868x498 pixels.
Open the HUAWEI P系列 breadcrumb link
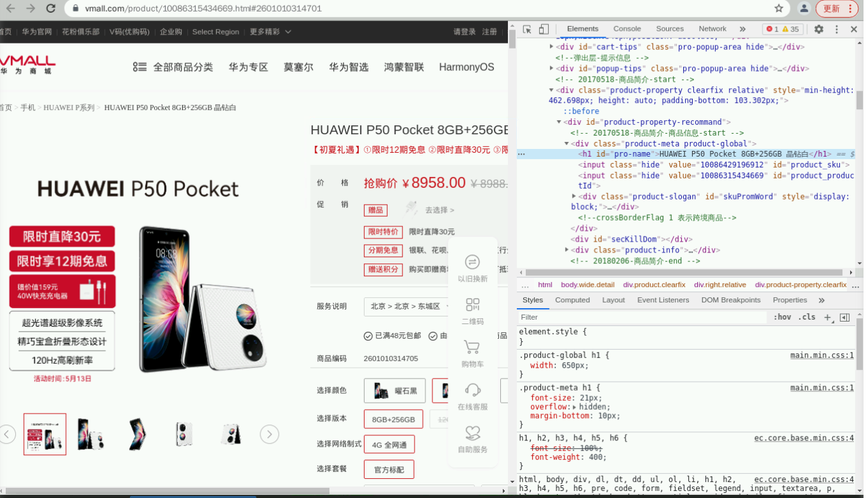[69, 107]
